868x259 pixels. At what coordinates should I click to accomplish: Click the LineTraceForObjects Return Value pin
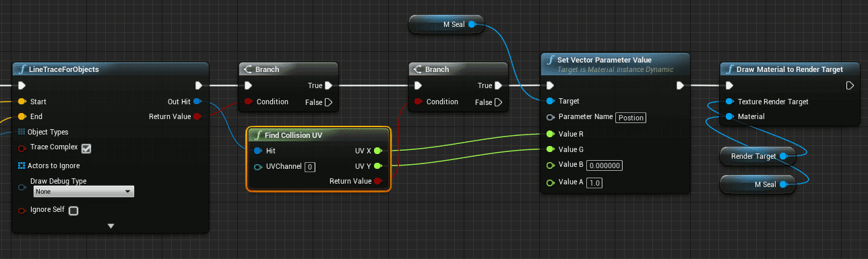tap(197, 117)
